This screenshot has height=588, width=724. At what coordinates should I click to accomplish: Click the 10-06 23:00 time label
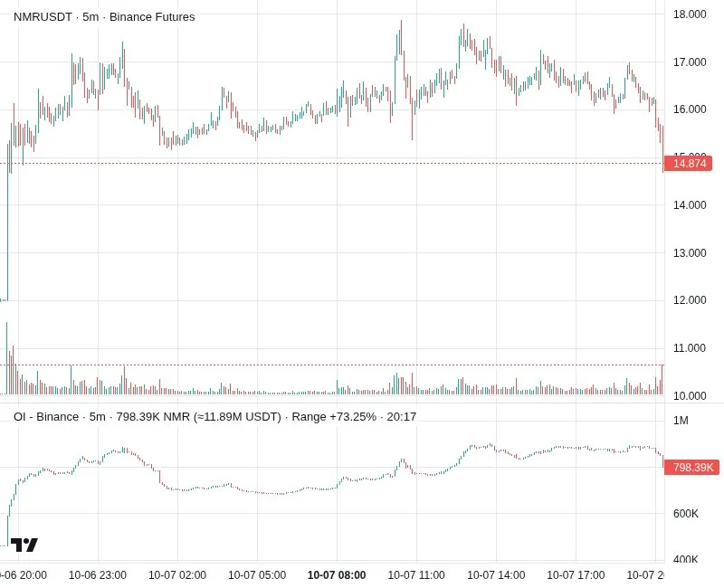(x=98, y=575)
